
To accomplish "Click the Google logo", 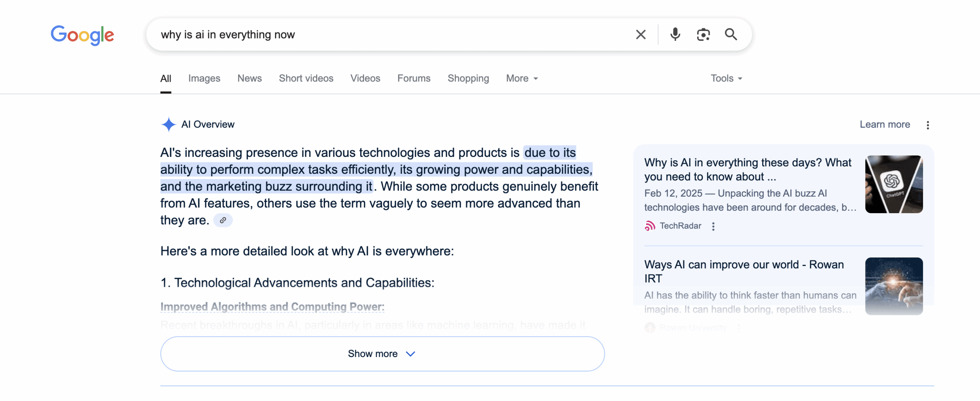I will pos(82,35).
